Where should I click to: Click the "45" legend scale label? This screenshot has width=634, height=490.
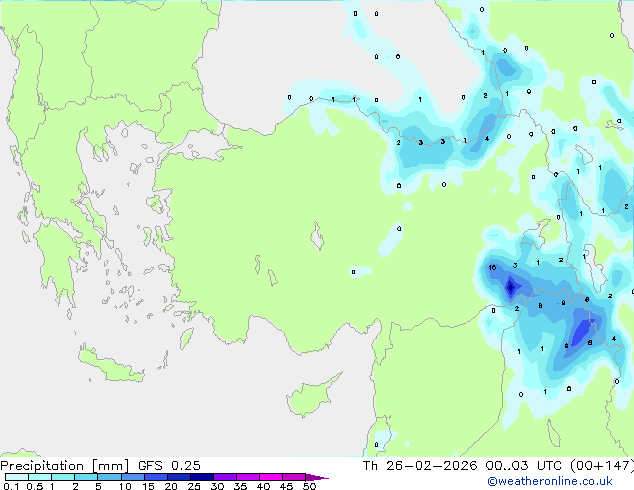286,486
